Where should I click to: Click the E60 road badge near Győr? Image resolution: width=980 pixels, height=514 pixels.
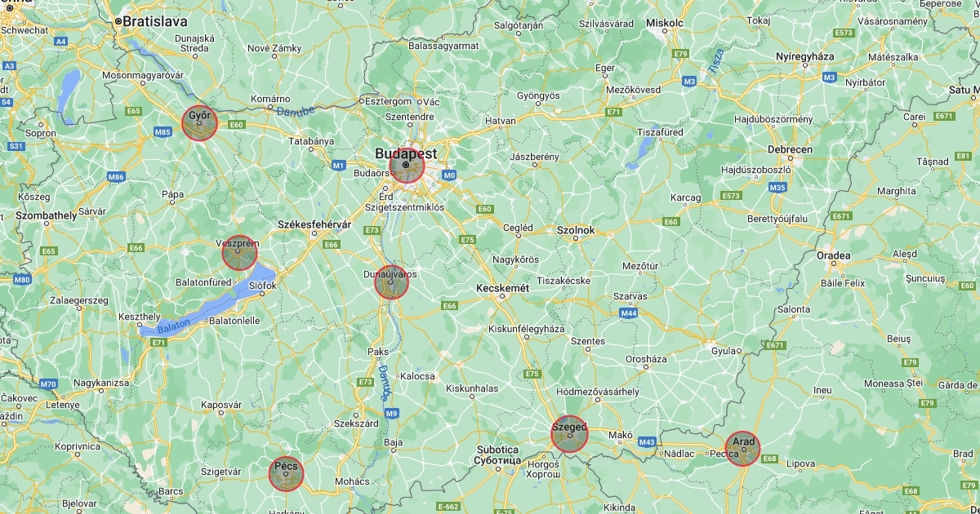pos(238,125)
